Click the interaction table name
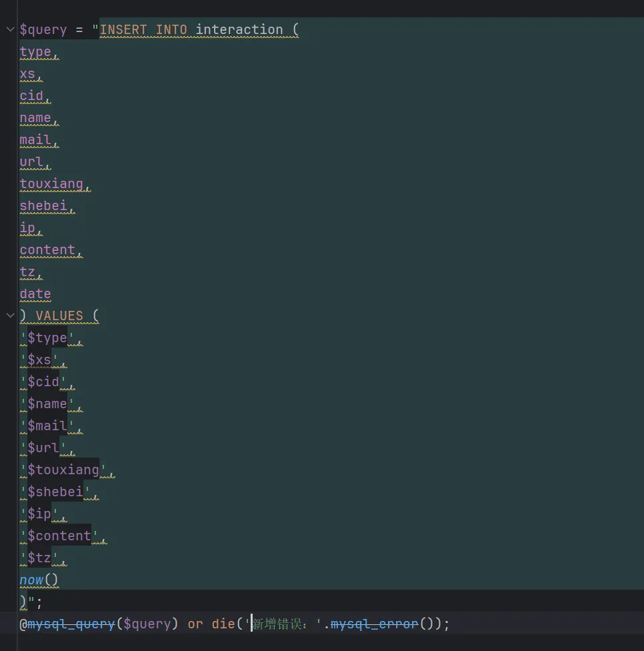This screenshot has height=651, width=644. coord(239,29)
